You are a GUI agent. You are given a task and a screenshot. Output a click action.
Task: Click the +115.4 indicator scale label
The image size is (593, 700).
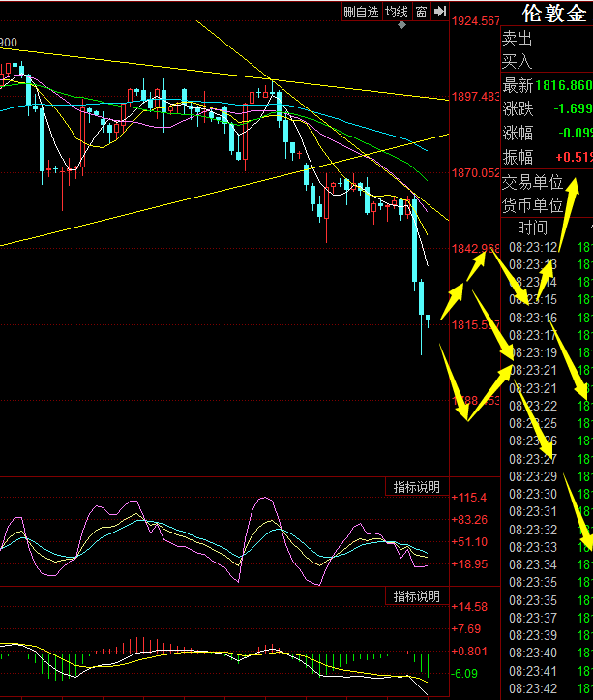[x=469, y=498]
